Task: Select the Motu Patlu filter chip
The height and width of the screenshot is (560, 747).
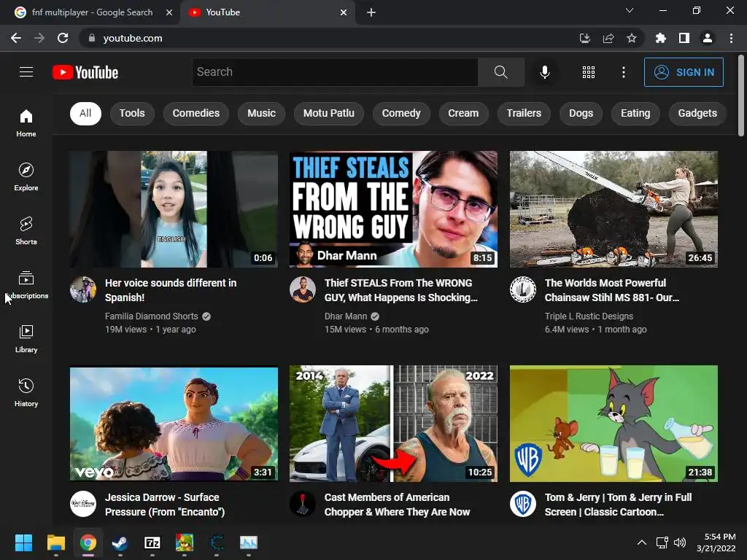Action: [329, 113]
